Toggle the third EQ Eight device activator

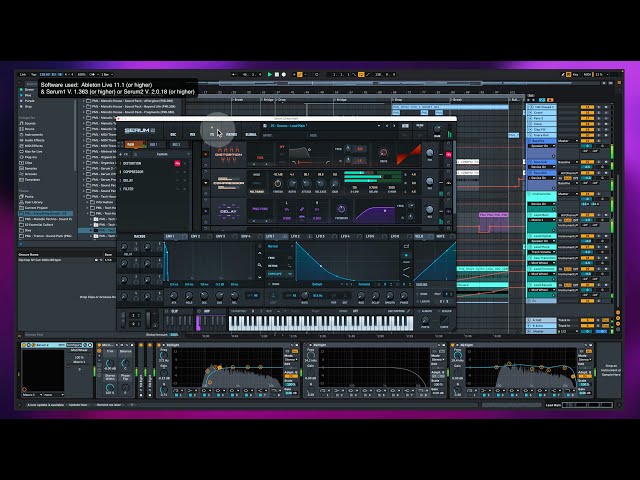coord(453,345)
